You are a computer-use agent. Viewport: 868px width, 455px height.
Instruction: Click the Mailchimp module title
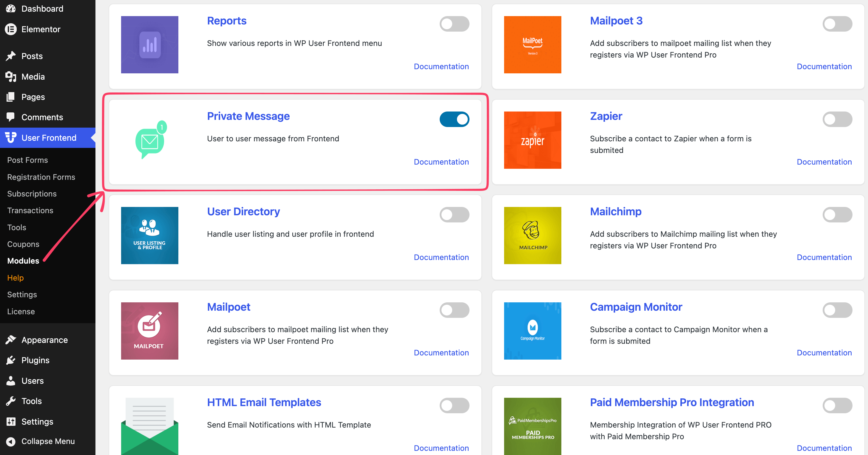tap(616, 211)
